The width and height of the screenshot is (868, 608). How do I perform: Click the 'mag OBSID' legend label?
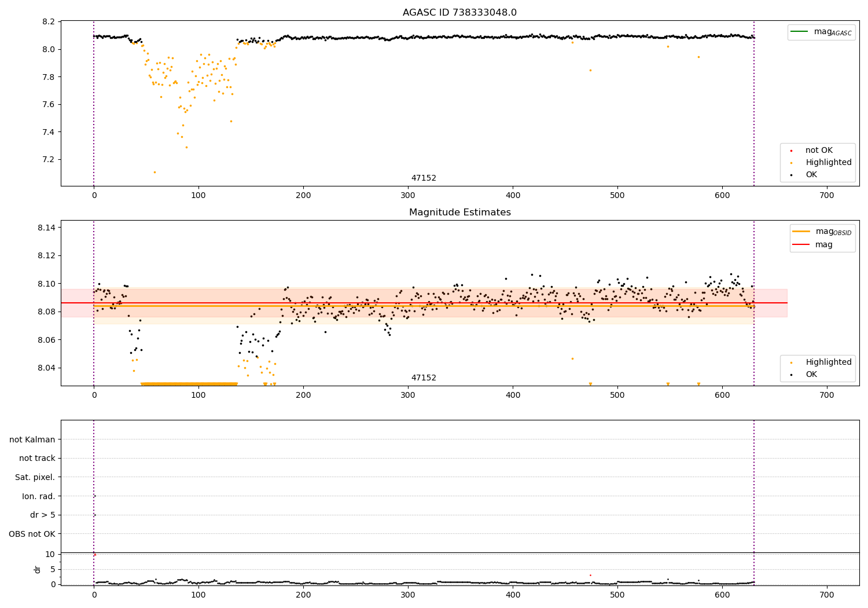click(x=834, y=232)
